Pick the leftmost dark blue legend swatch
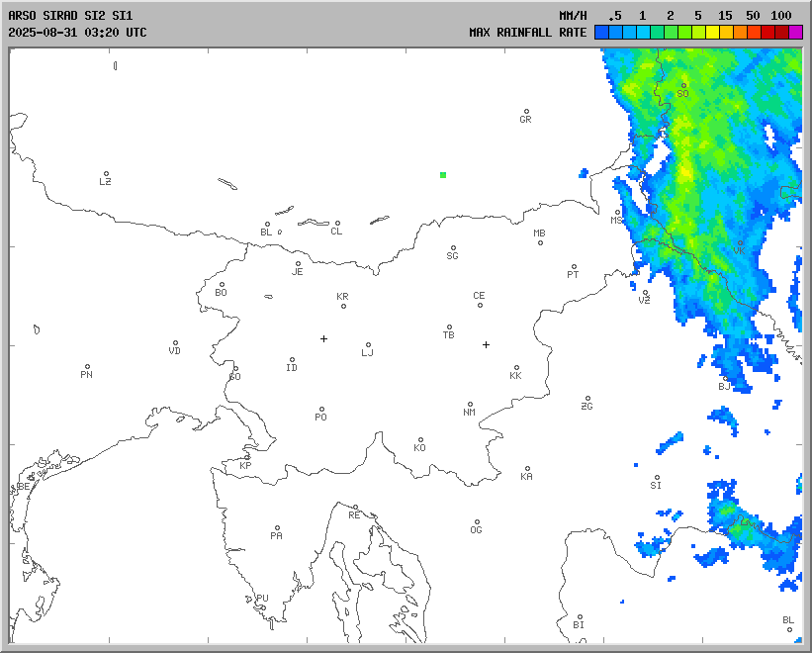812x653 pixels. (x=601, y=33)
